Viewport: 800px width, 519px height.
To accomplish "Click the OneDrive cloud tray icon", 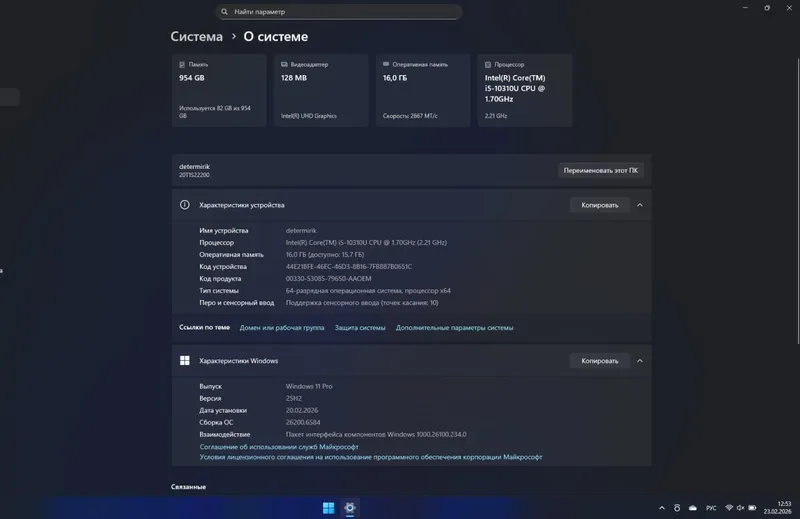I will point(693,508).
